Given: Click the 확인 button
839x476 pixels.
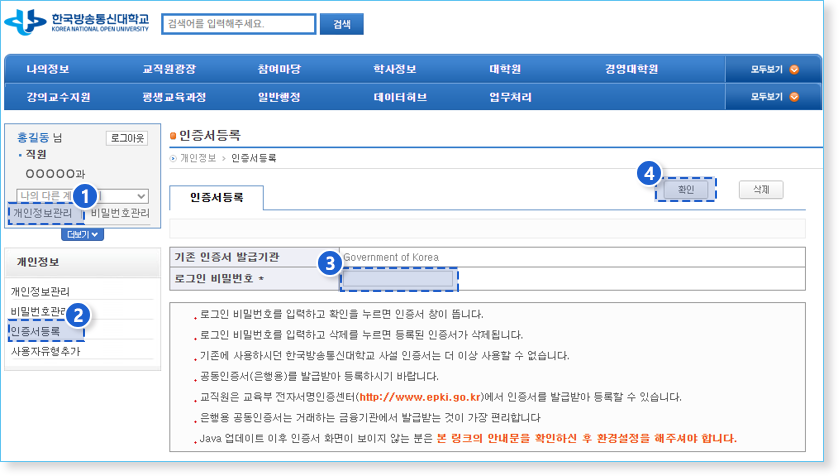Looking at the screenshot, I should click(x=685, y=189).
